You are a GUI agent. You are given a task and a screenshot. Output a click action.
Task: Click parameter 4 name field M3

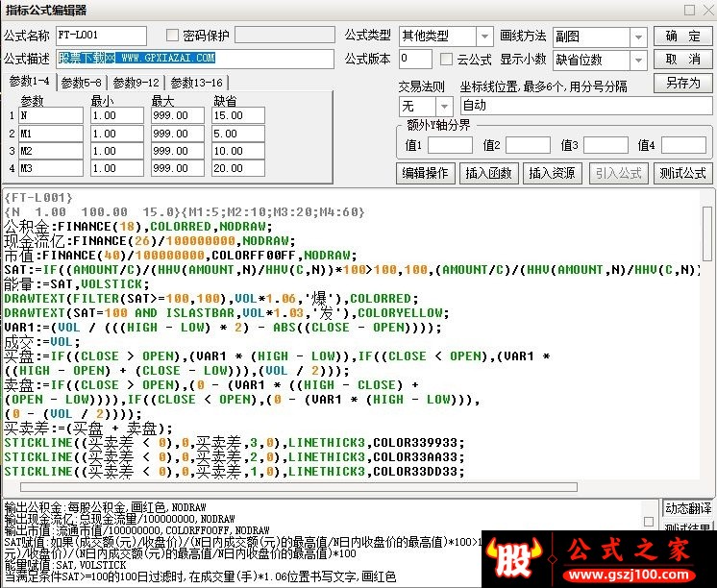pyautogui.click(x=51, y=168)
